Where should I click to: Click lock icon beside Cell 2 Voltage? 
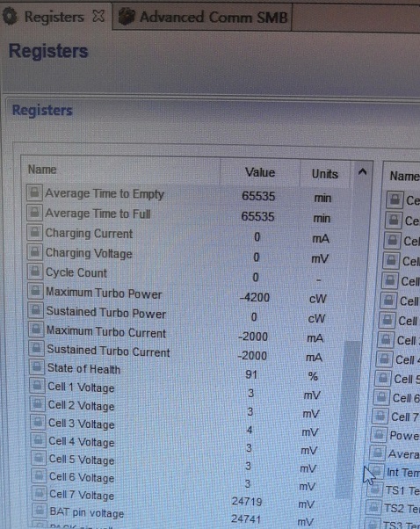pyautogui.click(x=38, y=403)
